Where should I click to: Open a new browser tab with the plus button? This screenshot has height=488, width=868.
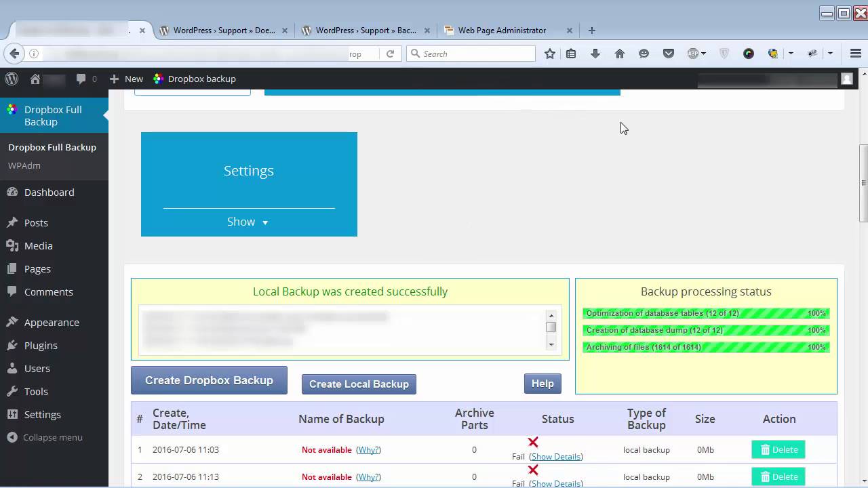(x=592, y=30)
